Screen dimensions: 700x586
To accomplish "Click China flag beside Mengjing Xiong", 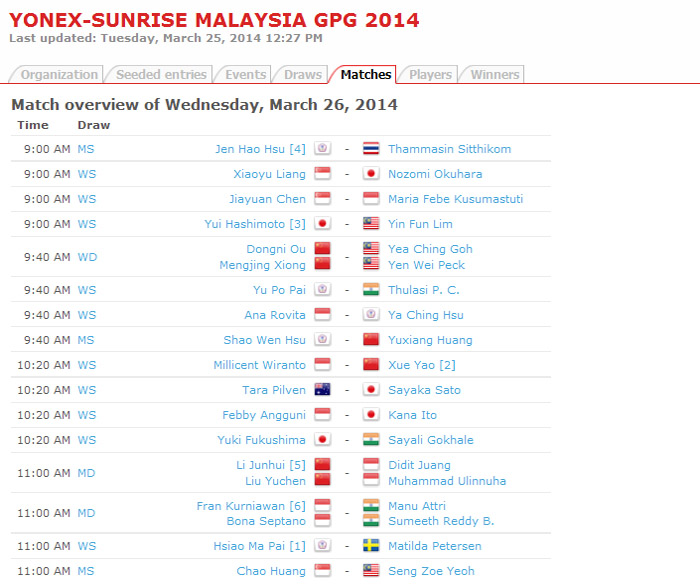I will 322,263.
